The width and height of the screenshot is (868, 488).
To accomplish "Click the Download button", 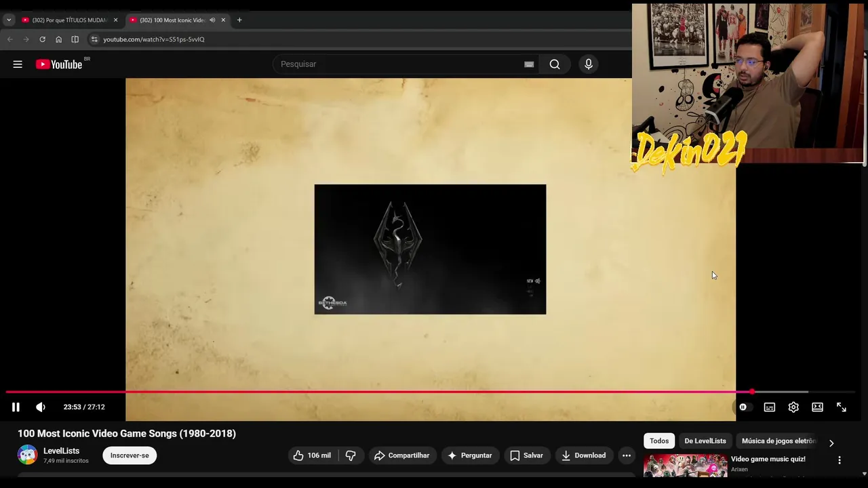I will (584, 455).
